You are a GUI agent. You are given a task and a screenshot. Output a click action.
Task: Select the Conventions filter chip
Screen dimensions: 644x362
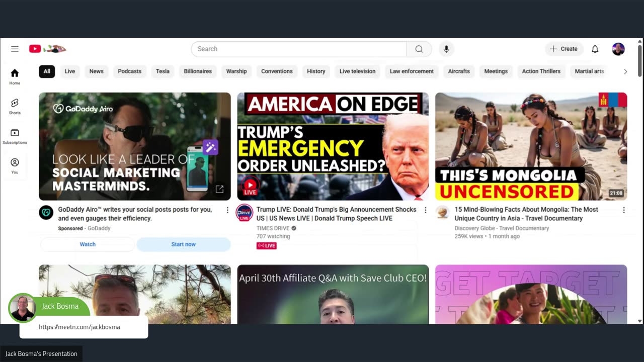click(x=277, y=71)
